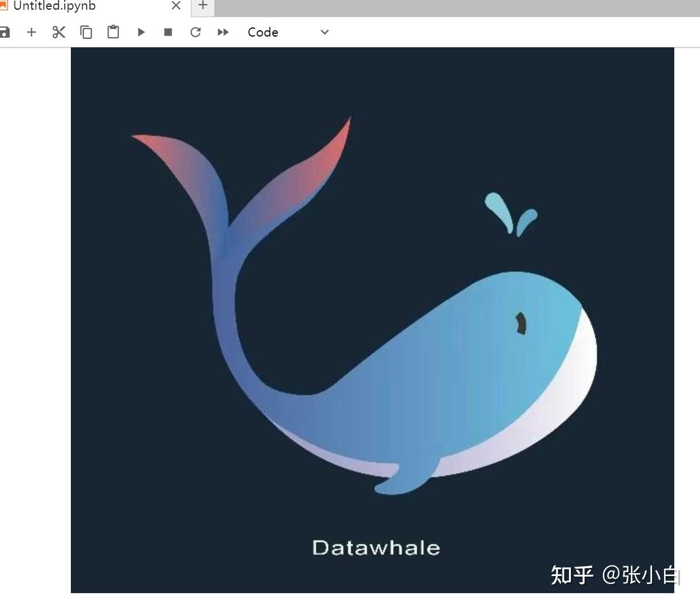
Task: Run the selected cell
Action: pos(141,32)
